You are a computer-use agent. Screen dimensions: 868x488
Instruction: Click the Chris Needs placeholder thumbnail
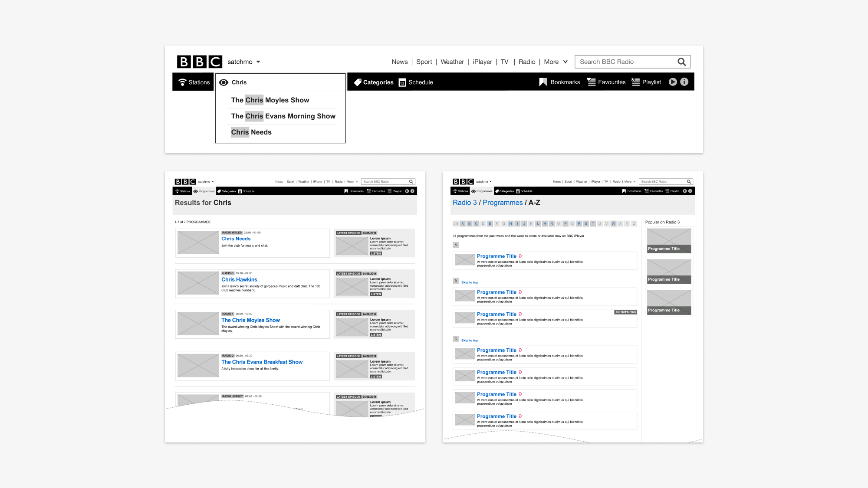click(x=198, y=242)
